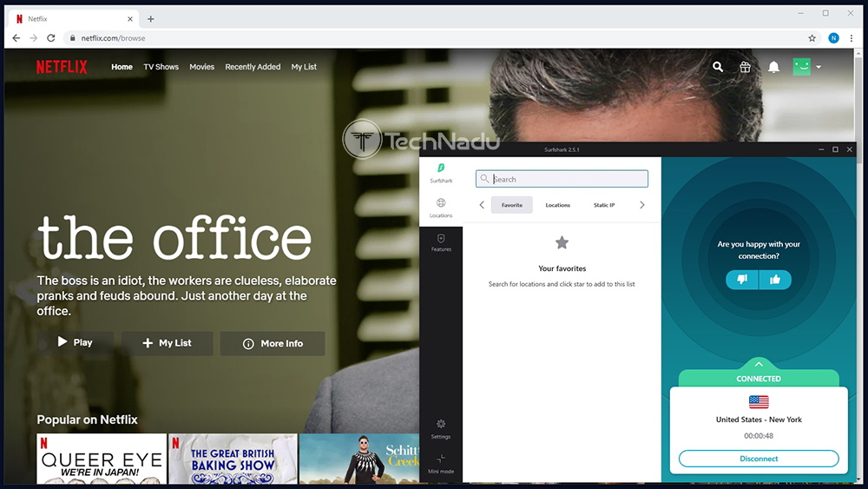Go to Netflix Home

122,67
